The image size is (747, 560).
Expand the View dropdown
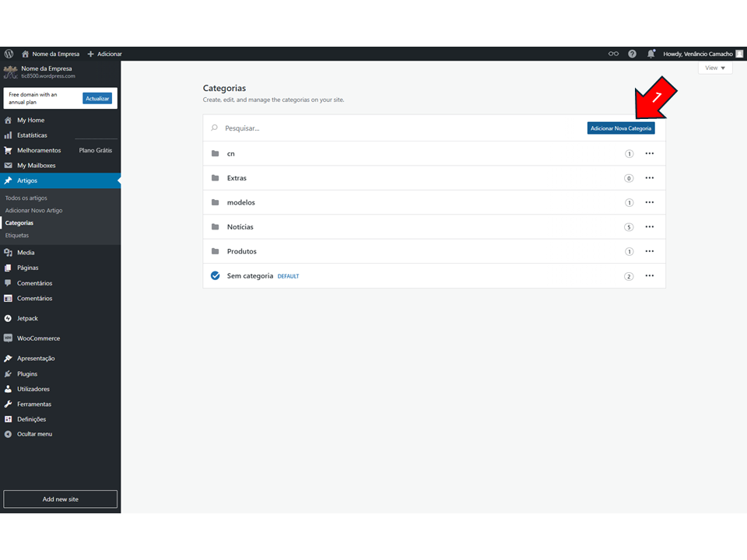click(x=714, y=68)
